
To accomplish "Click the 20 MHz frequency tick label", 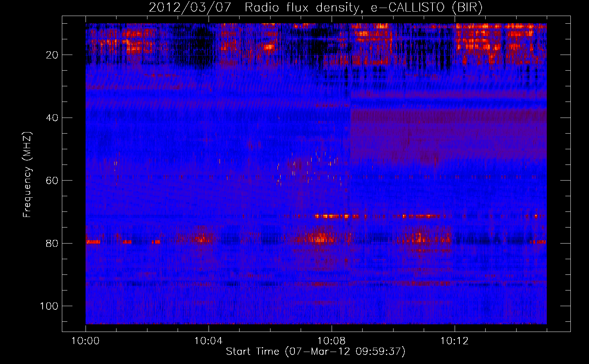I will point(52,55).
